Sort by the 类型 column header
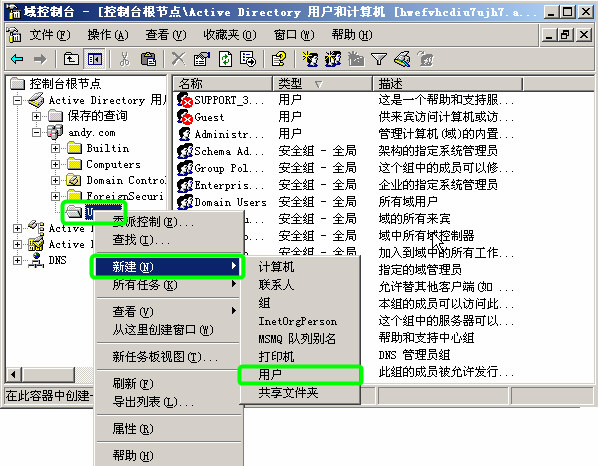The width and height of the screenshot is (598, 466). pyautogui.click(x=322, y=84)
